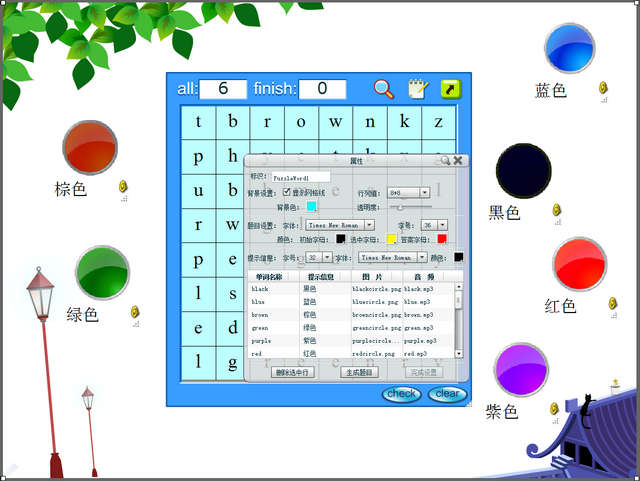Click the 删除选中行 button
640x481 pixels.
[x=292, y=372]
